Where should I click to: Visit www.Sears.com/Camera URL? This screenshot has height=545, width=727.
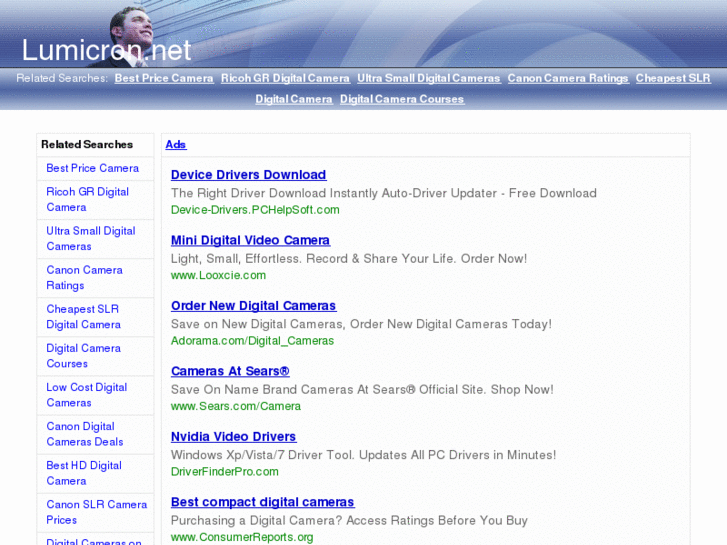click(236, 406)
